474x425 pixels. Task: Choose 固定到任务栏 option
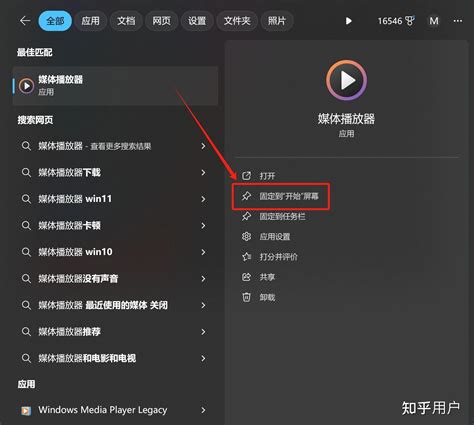pyautogui.click(x=282, y=216)
